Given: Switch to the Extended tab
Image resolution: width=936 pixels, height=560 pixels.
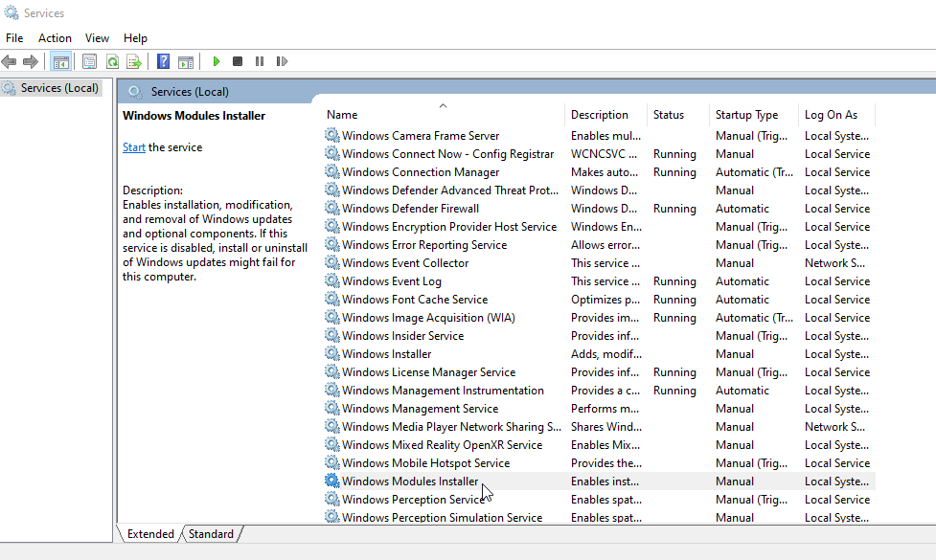Looking at the screenshot, I should pyautogui.click(x=149, y=533).
